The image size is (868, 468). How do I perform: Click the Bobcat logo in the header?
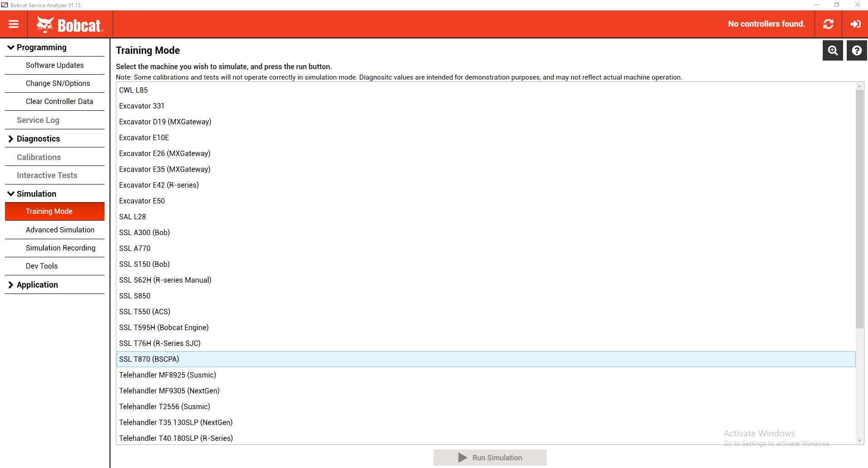[x=70, y=24]
